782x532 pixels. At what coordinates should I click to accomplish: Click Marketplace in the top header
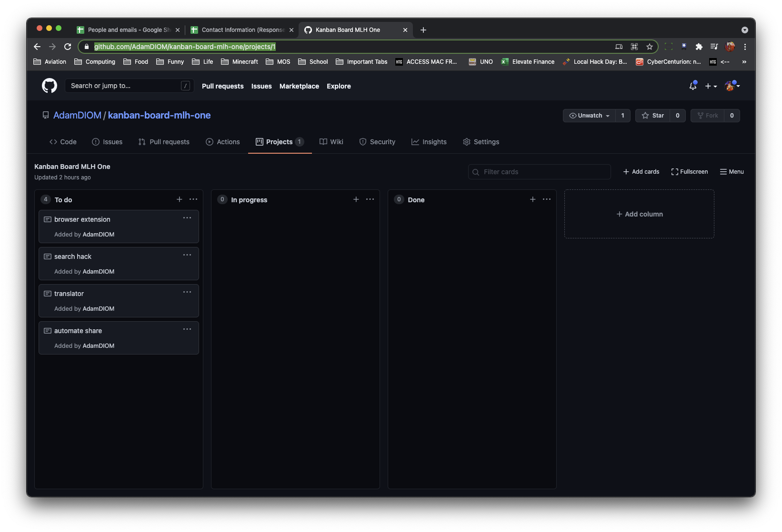pos(299,86)
